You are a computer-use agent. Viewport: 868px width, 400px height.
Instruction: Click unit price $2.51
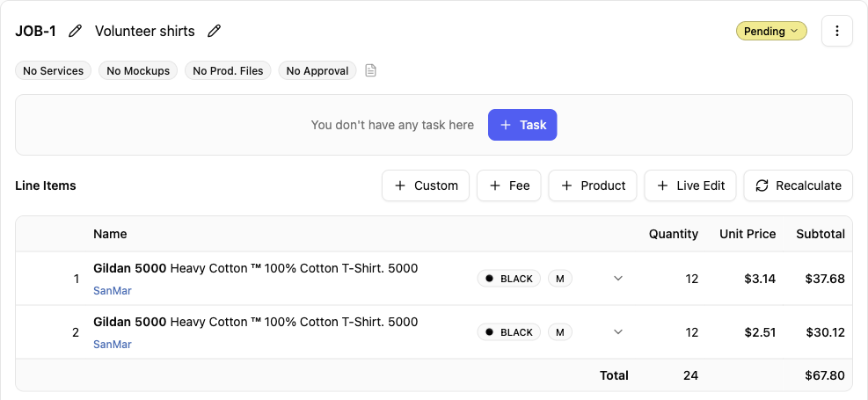coord(760,332)
